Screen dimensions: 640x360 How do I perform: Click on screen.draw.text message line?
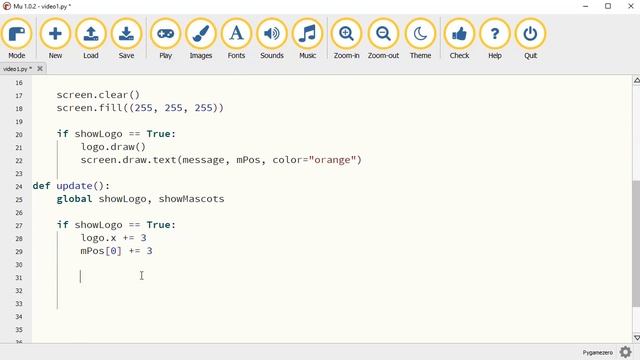(x=221, y=160)
